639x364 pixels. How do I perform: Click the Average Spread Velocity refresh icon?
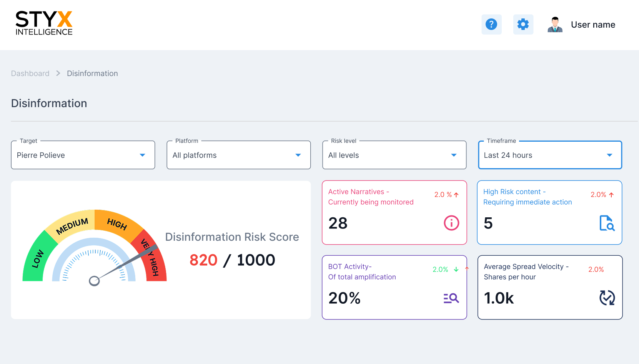pos(607,298)
